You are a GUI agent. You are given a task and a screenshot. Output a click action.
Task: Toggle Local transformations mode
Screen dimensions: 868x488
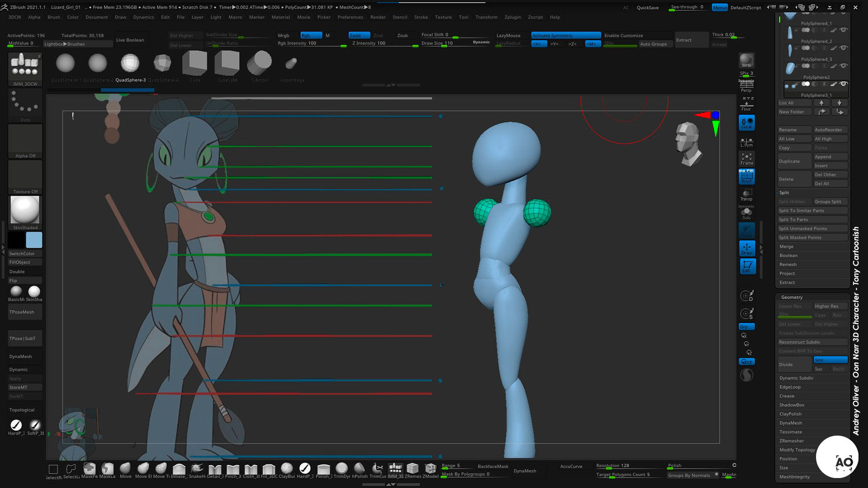(x=746, y=123)
